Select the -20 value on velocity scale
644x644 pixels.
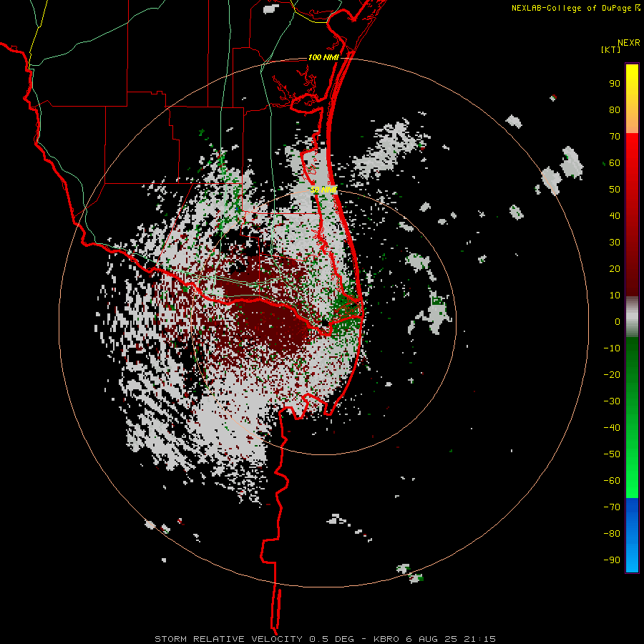(612, 374)
